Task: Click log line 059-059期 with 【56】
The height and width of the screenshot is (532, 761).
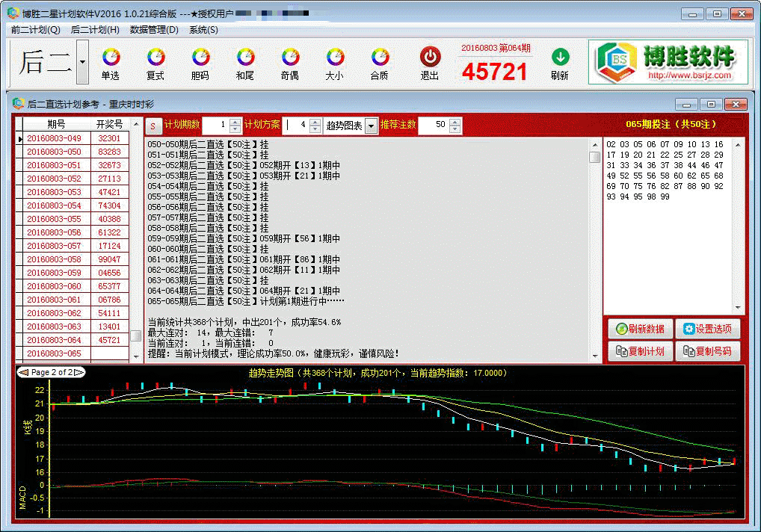Action: [244, 238]
